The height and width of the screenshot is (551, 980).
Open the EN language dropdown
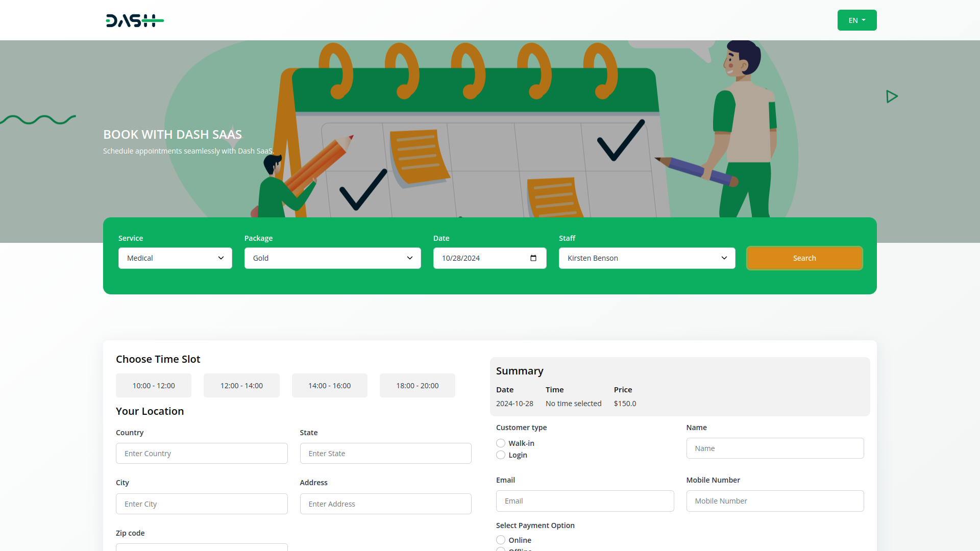click(856, 20)
